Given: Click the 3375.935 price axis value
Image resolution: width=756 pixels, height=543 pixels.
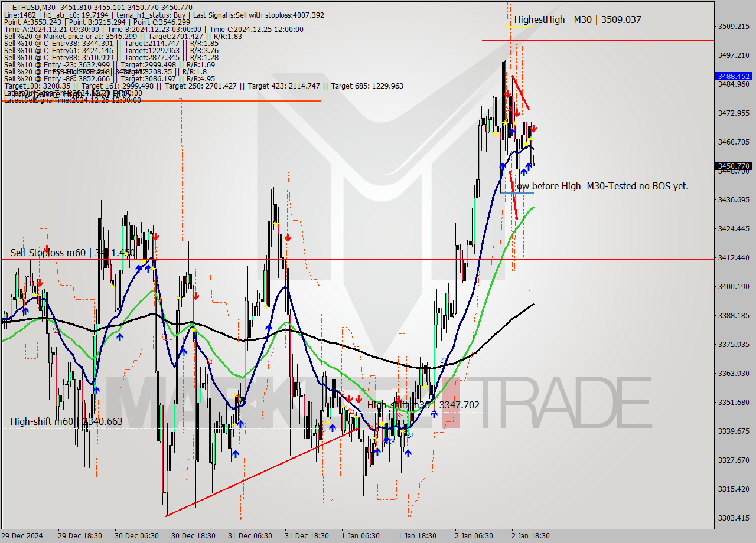Looking at the screenshot, I should tap(733, 344).
